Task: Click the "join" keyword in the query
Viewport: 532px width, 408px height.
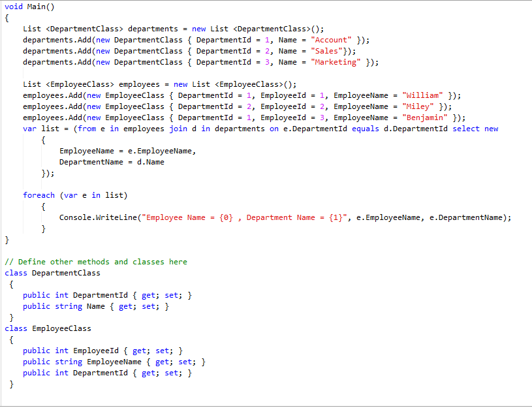Action: click(178, 129)
